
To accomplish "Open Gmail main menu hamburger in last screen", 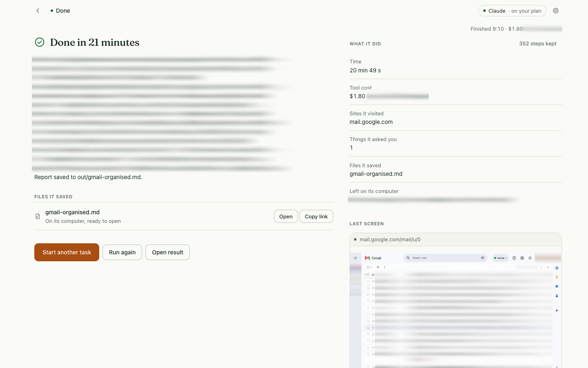I will [x=355, y=258].
